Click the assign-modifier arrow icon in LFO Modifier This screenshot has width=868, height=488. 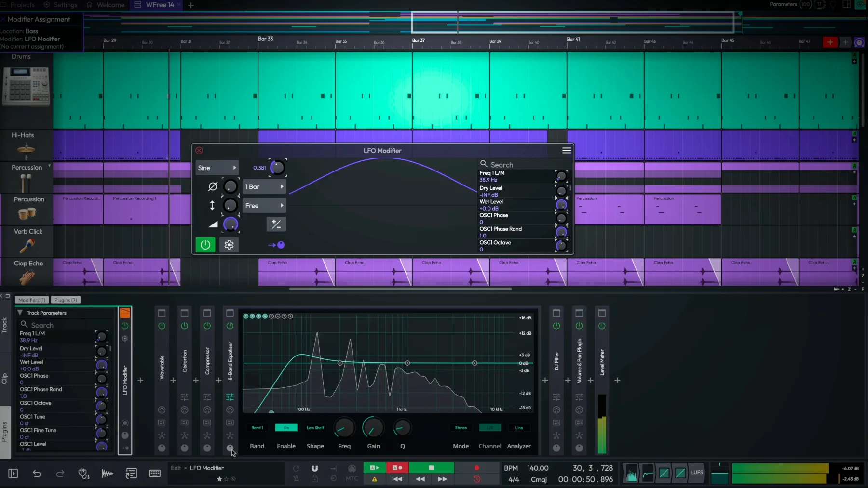(276, 245)
